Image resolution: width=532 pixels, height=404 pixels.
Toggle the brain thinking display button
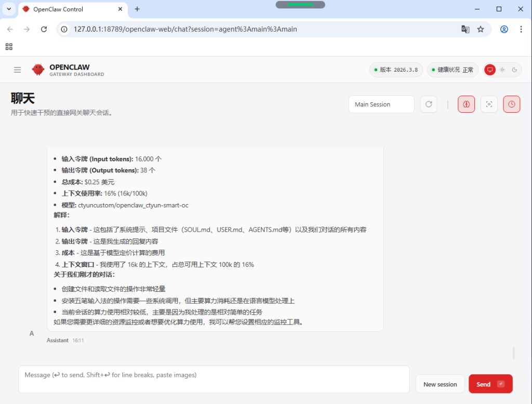tap(466, 104)
